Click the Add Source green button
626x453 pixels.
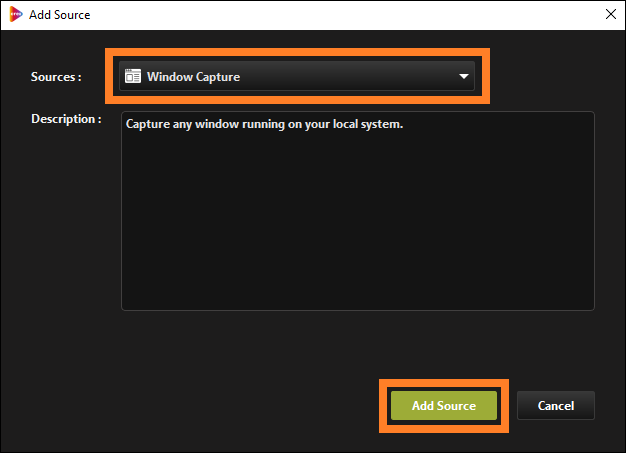click(444, 406)
